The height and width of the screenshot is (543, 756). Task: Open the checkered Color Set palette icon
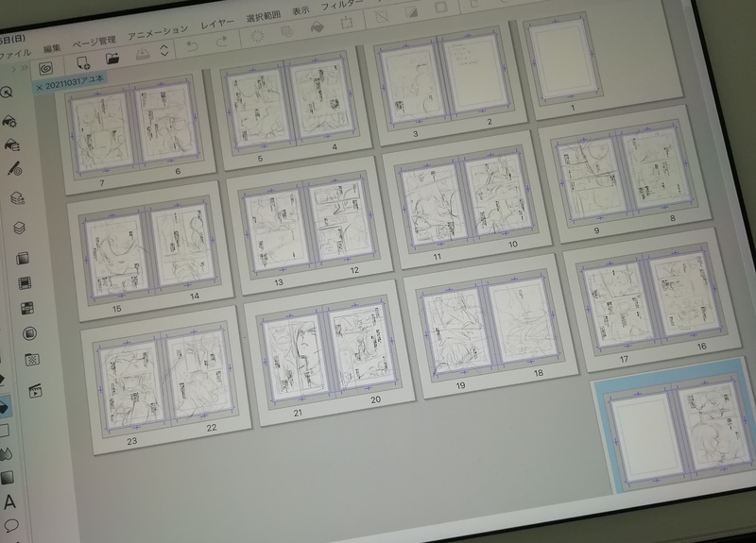[x=27, y=308]
